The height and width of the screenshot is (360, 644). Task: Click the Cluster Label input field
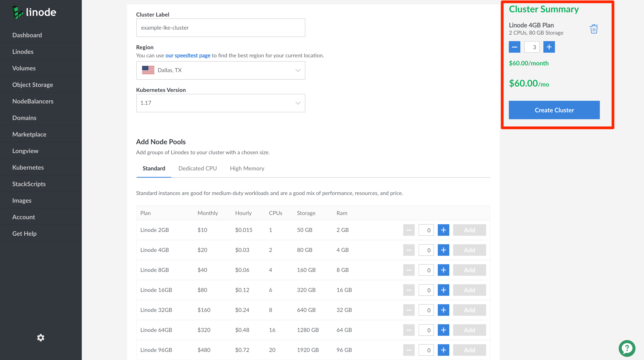(x=221, y=27)
